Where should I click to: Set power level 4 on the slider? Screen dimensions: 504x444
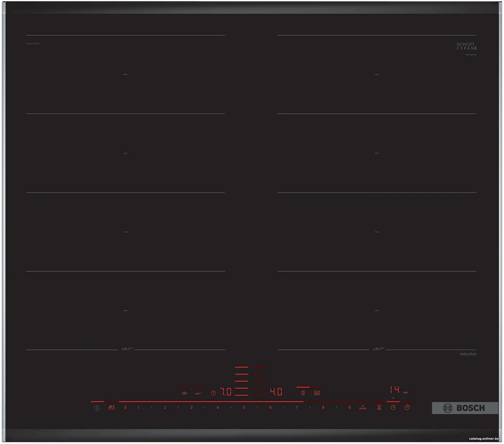point(218,408)
